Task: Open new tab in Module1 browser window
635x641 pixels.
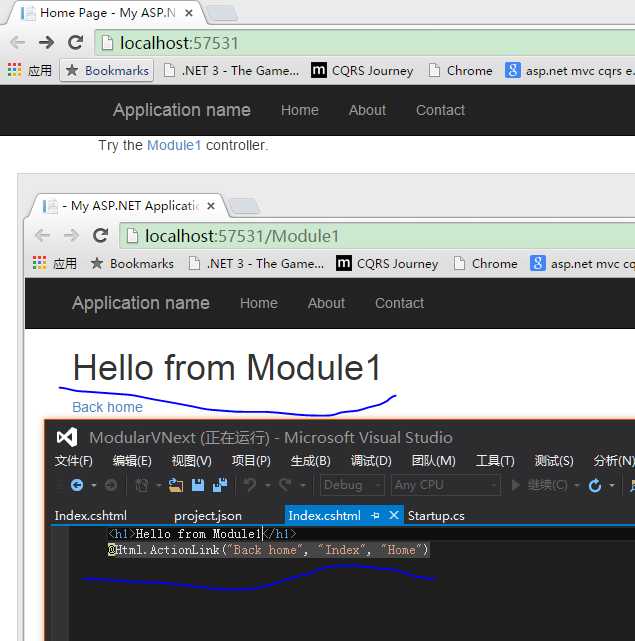Action: [244, 206]
